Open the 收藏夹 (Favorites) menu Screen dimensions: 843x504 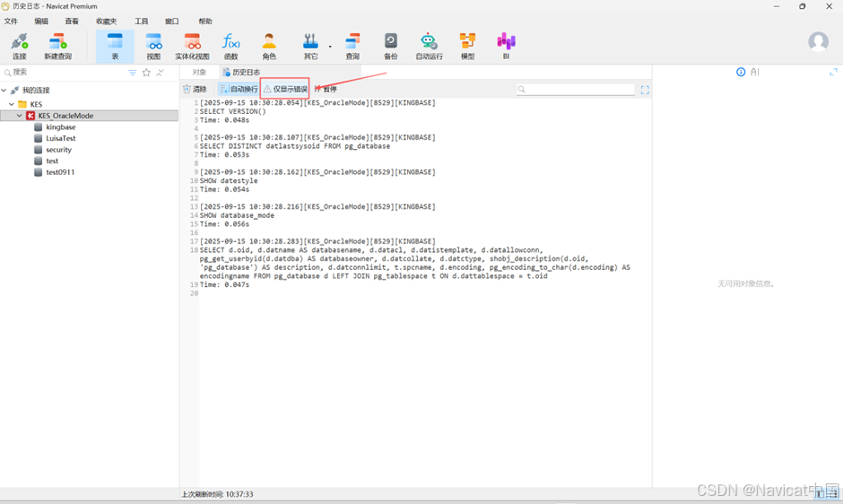tap(106, 22)
